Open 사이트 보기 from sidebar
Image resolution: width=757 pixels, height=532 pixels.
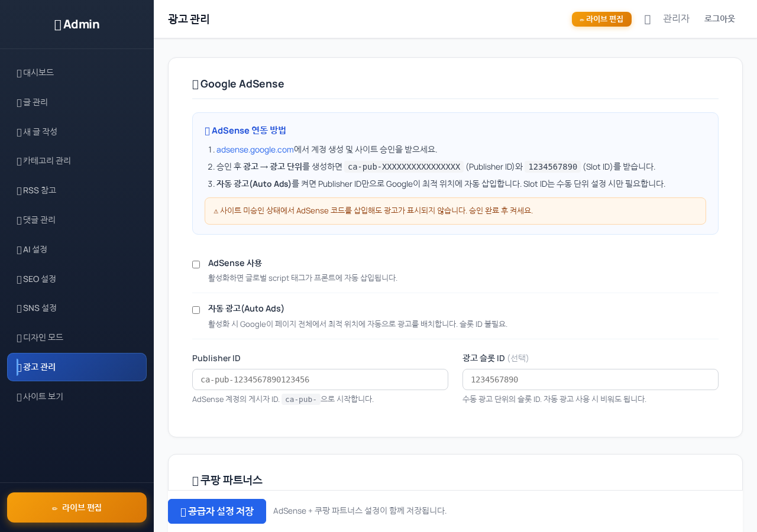(41, 396)
